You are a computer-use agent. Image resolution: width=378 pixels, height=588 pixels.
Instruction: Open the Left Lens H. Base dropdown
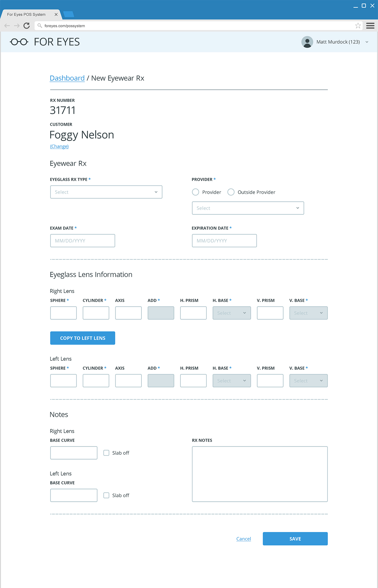[232, 381]
